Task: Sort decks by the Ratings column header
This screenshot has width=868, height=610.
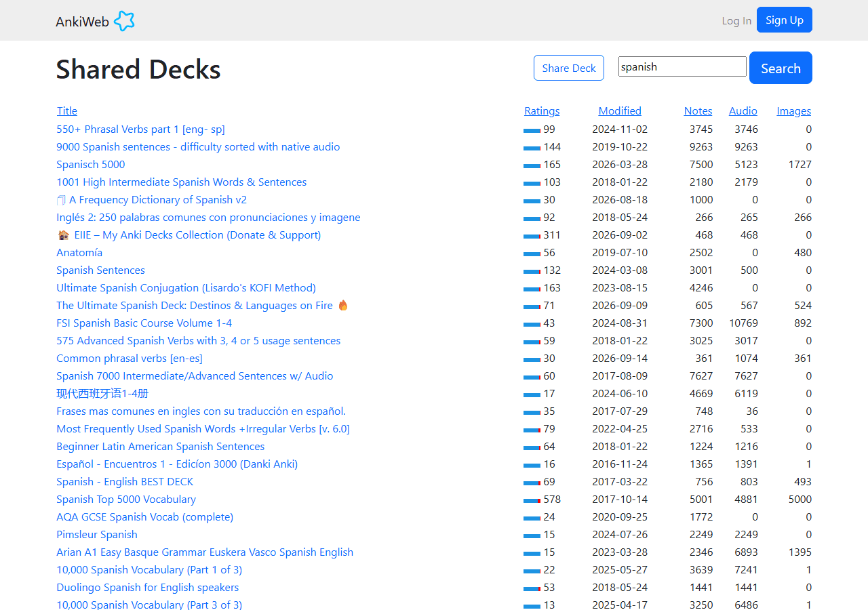Action: [x=542, y=110]
